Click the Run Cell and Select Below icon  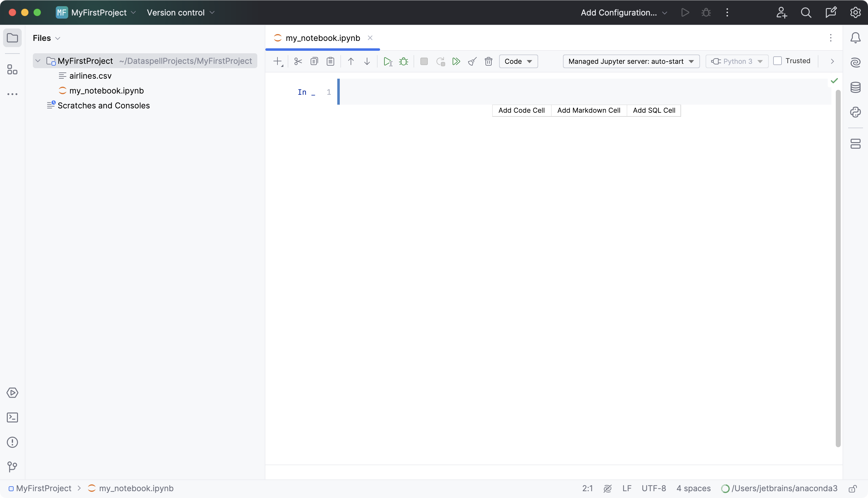pos(387,62)
